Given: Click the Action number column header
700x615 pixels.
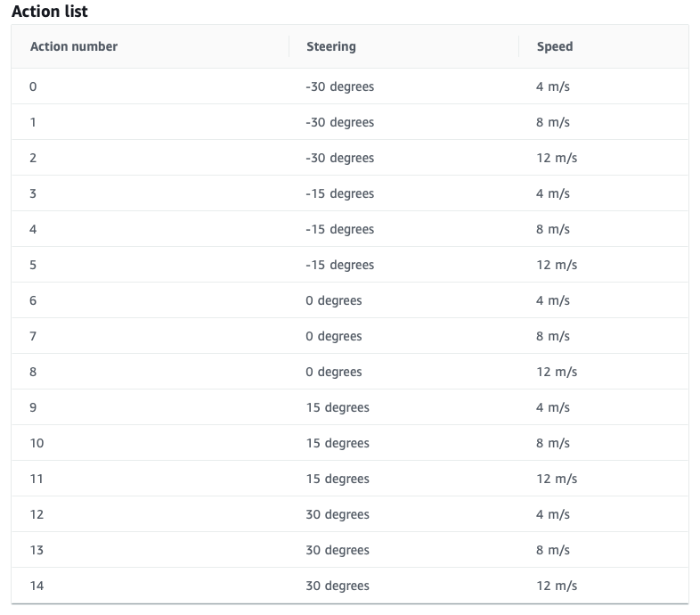Looking at the screenshot, I should point(74,46).
